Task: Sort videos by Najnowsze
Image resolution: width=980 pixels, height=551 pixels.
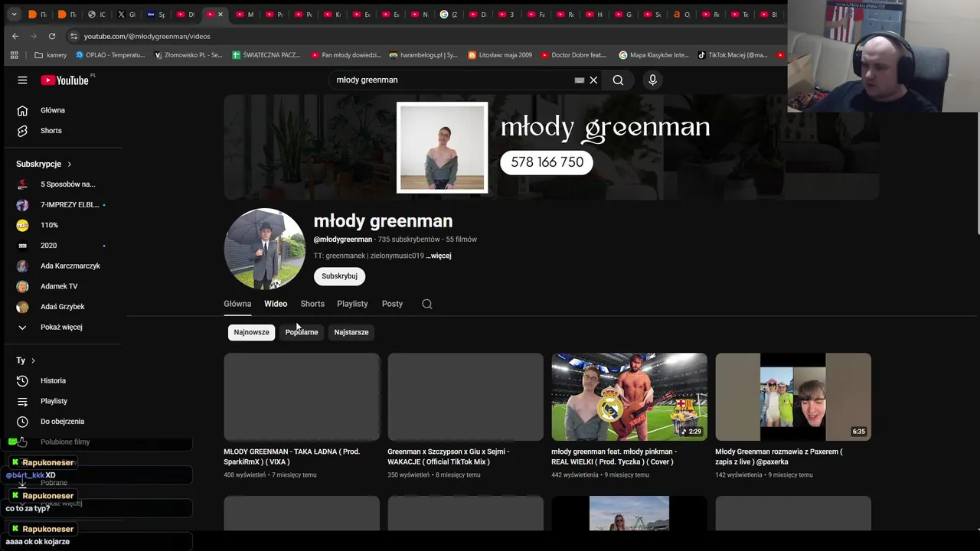Action: click(x=251, y=332)
